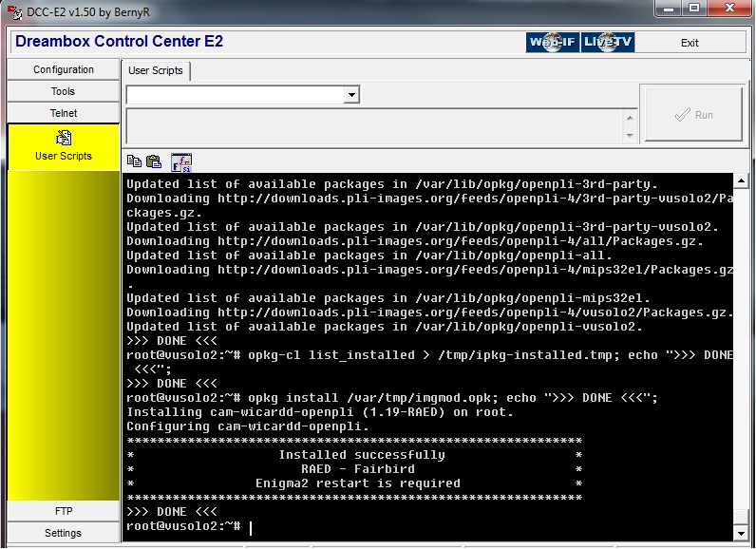
Task: Click the font settings icon above the terminal
Action: [181, 162]
